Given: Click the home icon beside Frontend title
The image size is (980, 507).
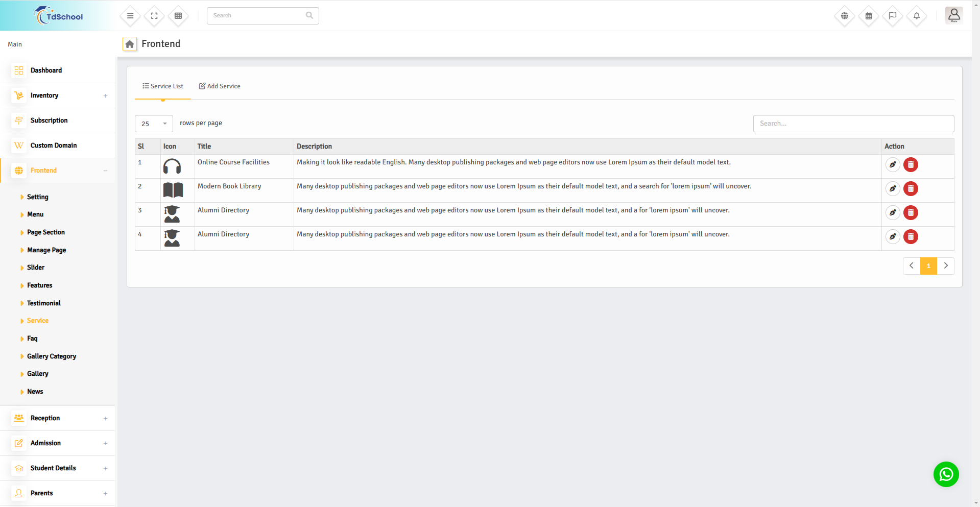Looking at the screenshot, I should click(x=130, y=44).
